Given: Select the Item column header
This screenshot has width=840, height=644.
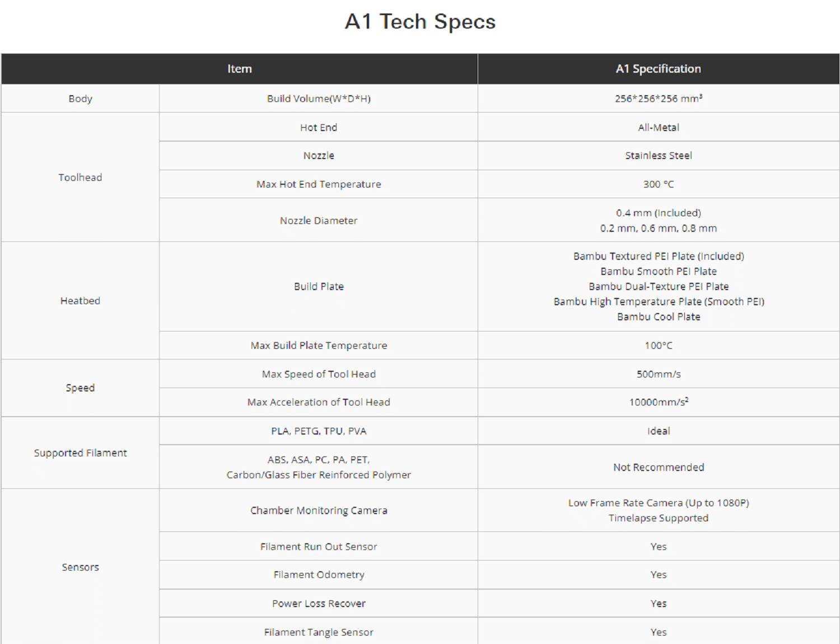Looking at the screenshot, I should (240, 69).
